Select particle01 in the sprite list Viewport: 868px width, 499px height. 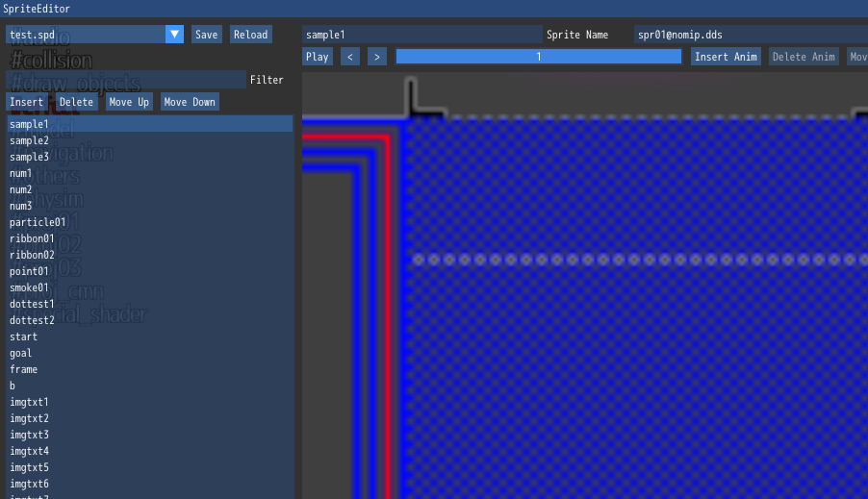coord(149,222)
